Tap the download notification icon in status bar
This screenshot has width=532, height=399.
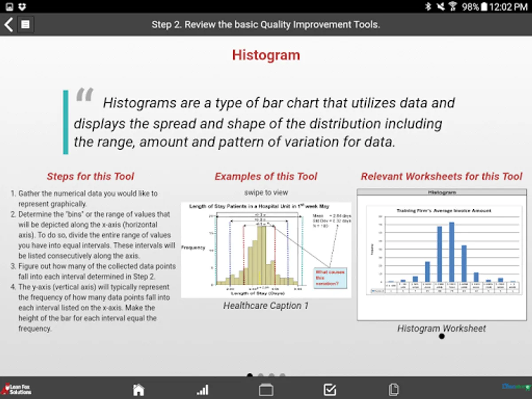pyautogui.click(x=22, y=7)
